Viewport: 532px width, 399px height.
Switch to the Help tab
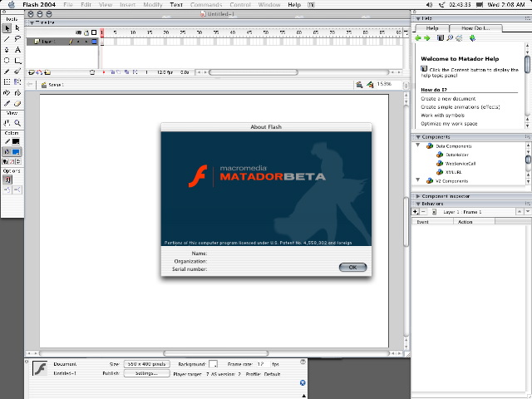pyautogui.click(x=432, y=28)
